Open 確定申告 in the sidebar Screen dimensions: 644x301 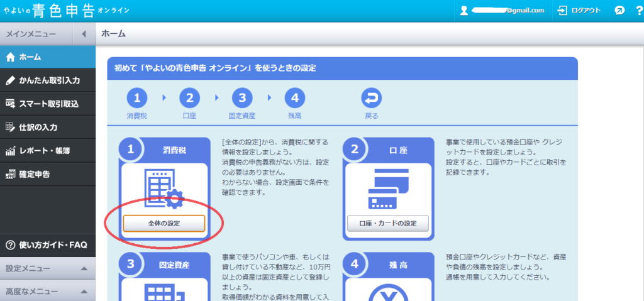pos(48,174)
